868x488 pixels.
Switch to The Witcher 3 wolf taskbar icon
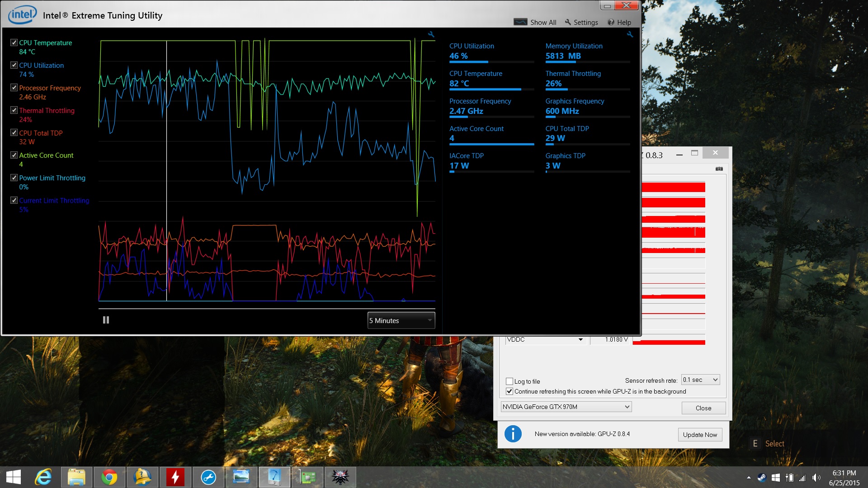pos(340,478)
